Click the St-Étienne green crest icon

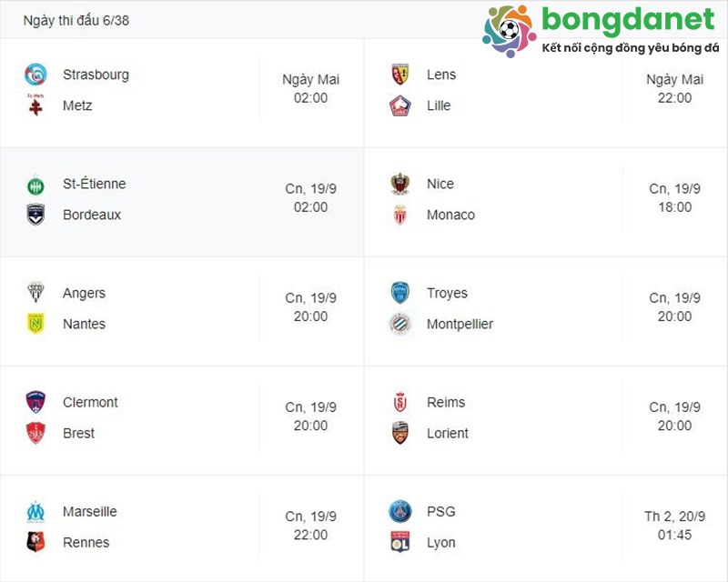(x=35, y=184)
